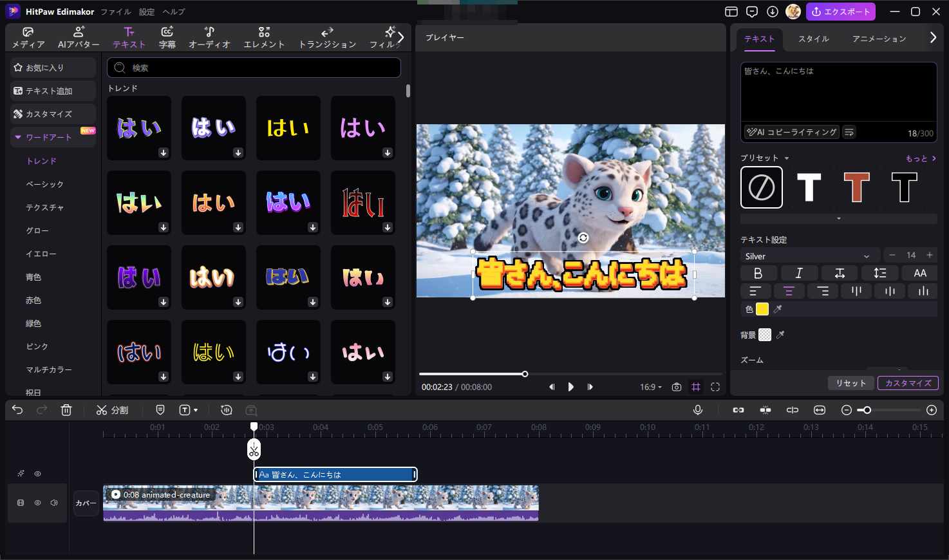Toggle bold text formatting
This screenshot has width=949, height=560.
coord(758,273)
